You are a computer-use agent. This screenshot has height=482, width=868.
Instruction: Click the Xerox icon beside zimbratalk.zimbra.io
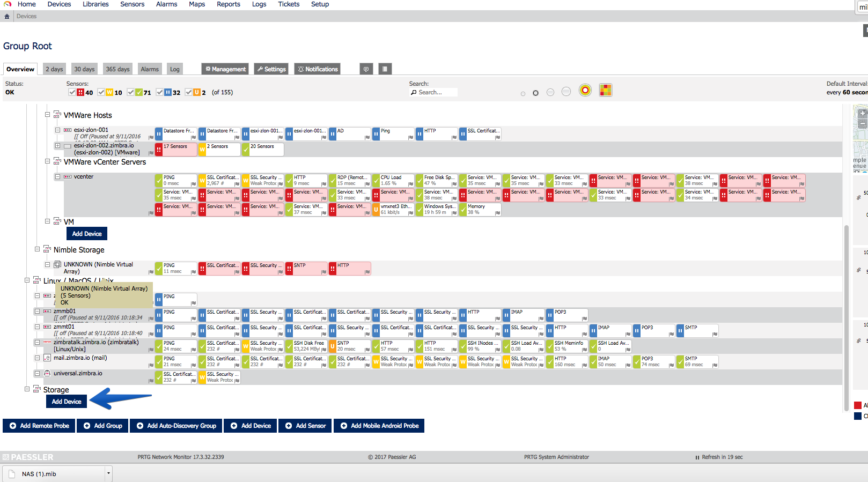[x=47, y=342]
